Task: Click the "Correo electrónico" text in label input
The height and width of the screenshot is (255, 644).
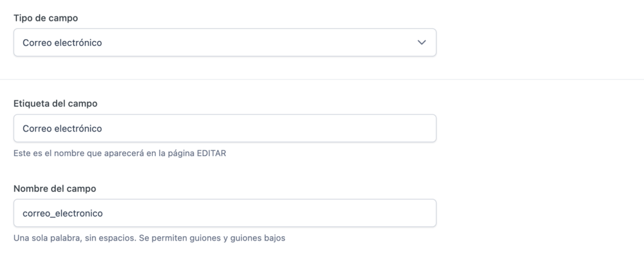Action: [62, 128]
